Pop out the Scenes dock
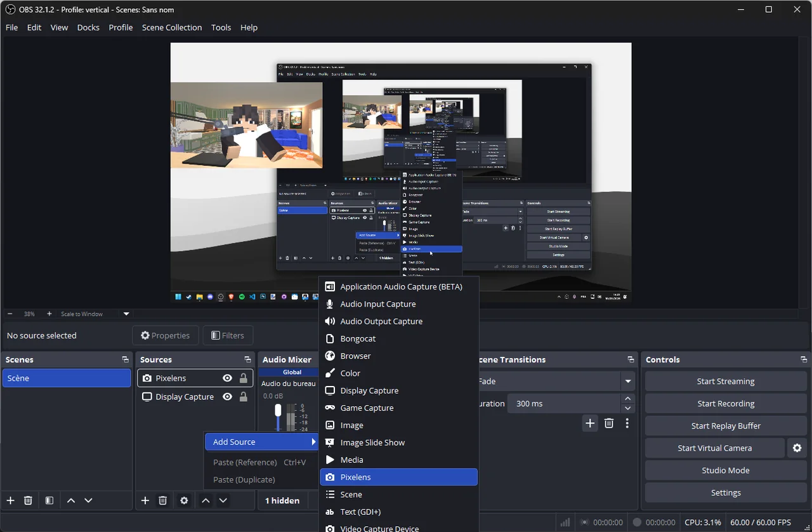The image size is (812, 532). tap(126, 359)
